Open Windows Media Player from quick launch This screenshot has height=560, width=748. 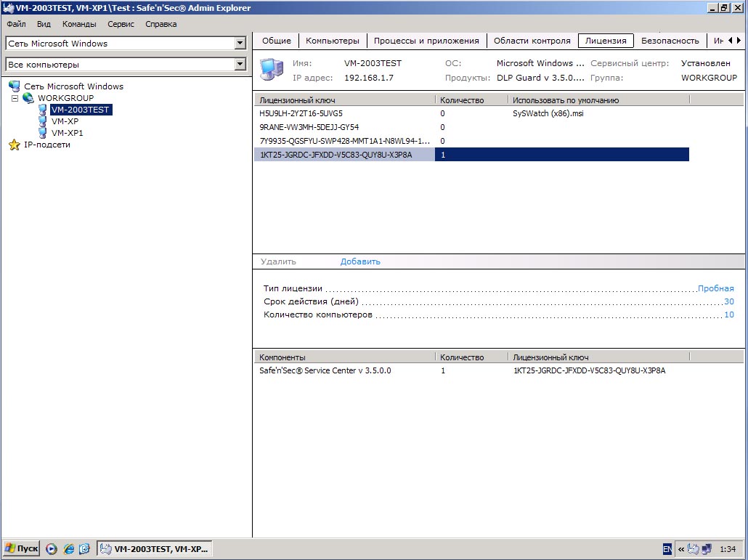(52, 549)
